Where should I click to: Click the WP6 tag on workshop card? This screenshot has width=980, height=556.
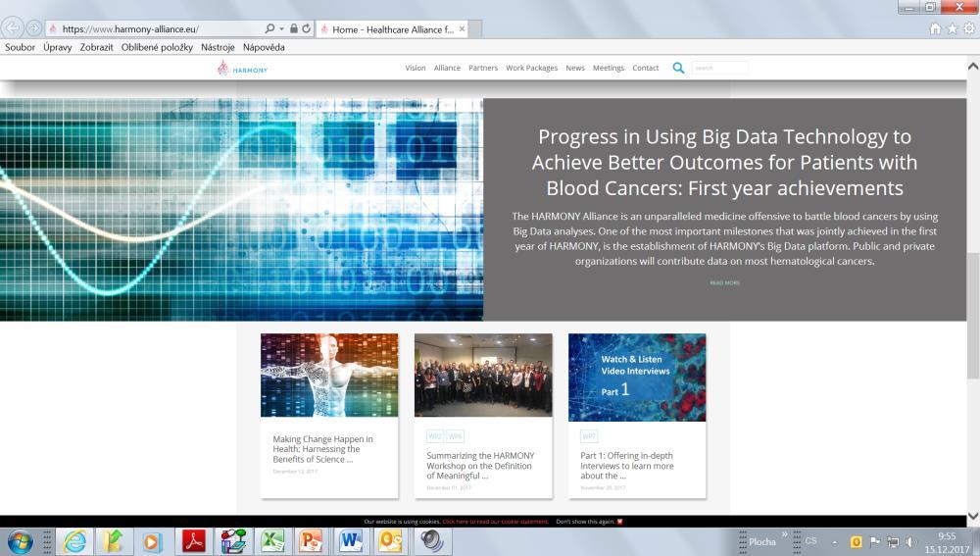pos(455,436)
